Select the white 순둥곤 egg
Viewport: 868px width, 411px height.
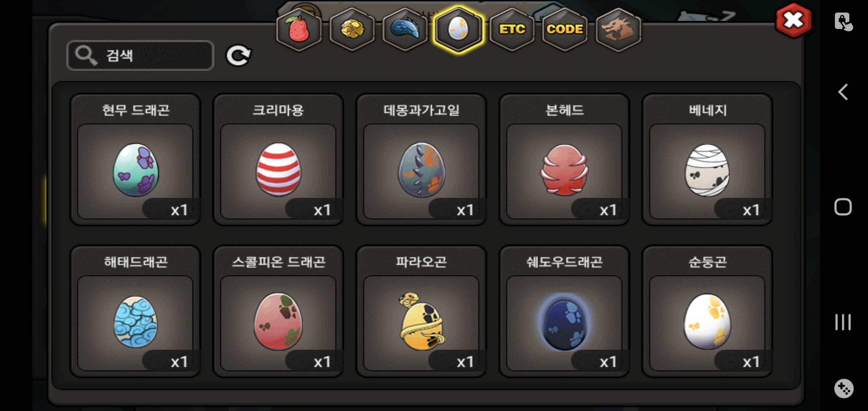(707, 311)
